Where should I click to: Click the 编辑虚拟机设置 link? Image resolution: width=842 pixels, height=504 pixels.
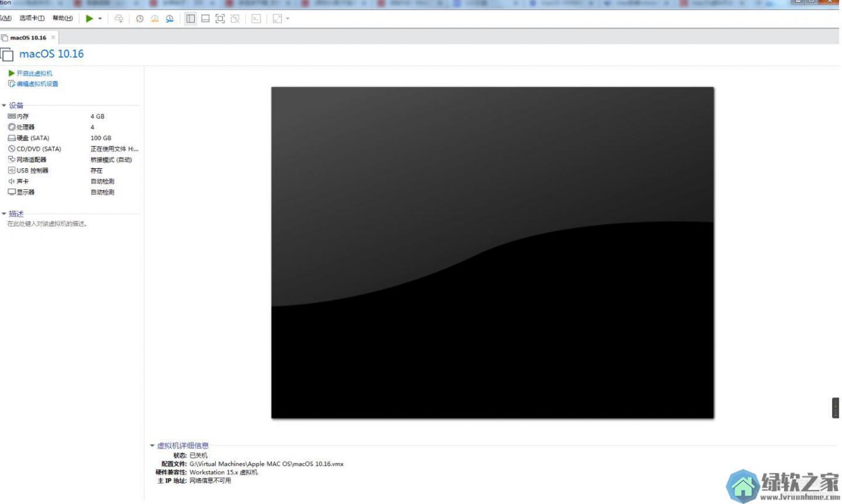(x=37, y=84)
